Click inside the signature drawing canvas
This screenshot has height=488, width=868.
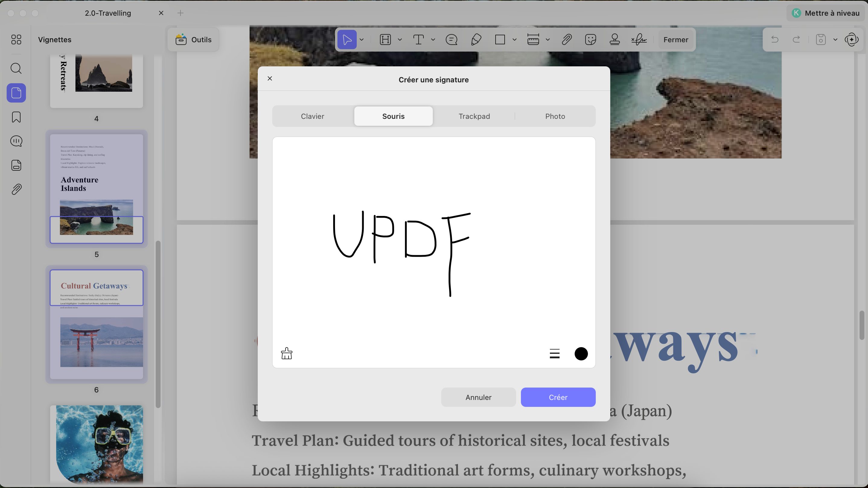pyautogui.click(x=434, y=252)
